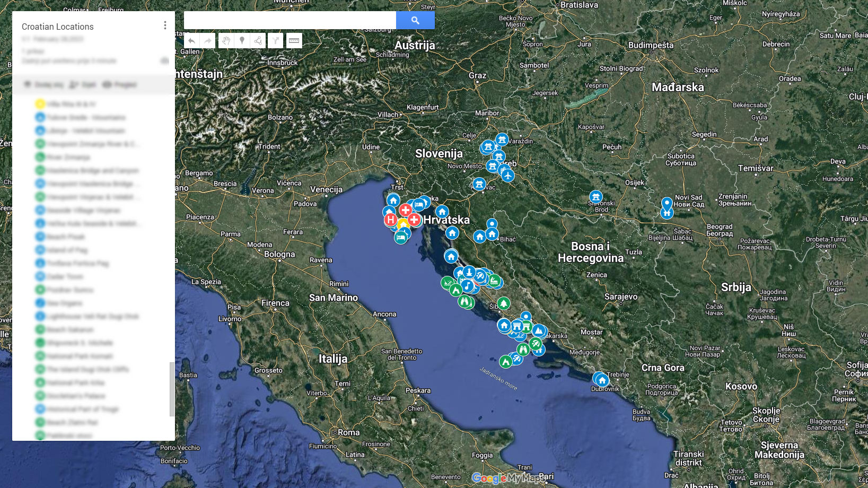Select the hand pan tool
The width and height of the screenshot is (868, 488).
pyautogui.click(x=226, y=41)
